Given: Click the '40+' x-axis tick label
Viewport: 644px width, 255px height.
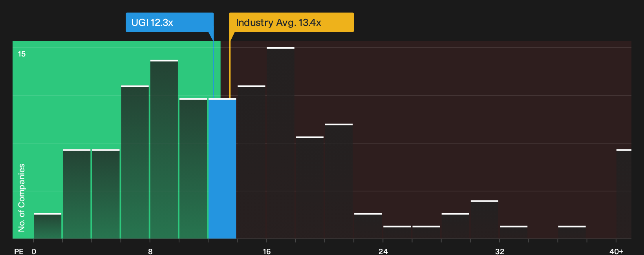Looking at the screenshot, I should click(x=617, y=251).
